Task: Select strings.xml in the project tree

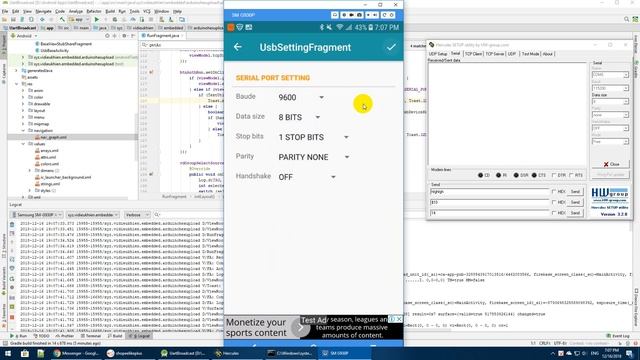Action: click(50, 184)
